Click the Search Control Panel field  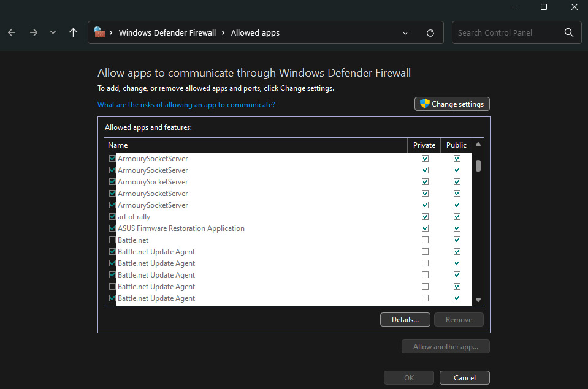(x=506, y=33)
